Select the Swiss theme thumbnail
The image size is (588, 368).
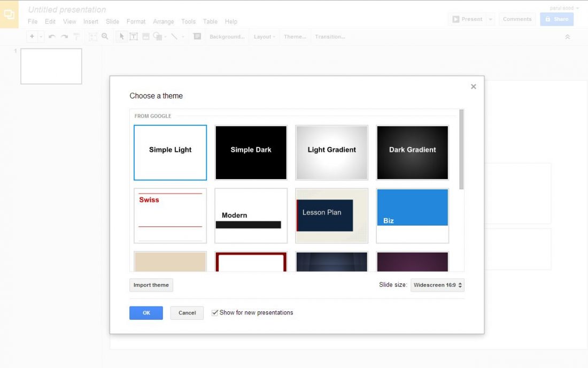tap(170, 215)
